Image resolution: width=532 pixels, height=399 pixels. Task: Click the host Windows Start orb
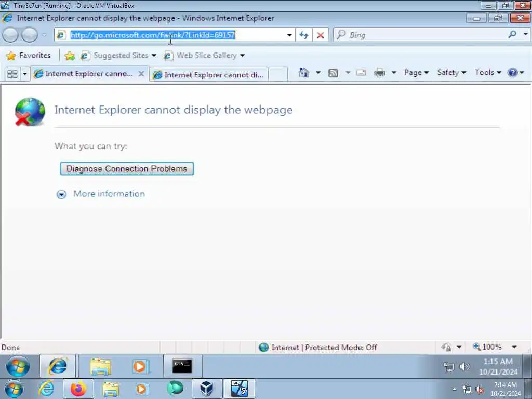pos(14,389)
